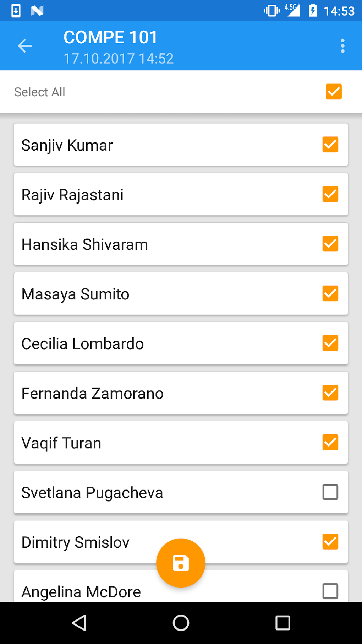The image size is (362, 644).
Task: Toggle the Select All checkbox
Action: tap(334, 92)
